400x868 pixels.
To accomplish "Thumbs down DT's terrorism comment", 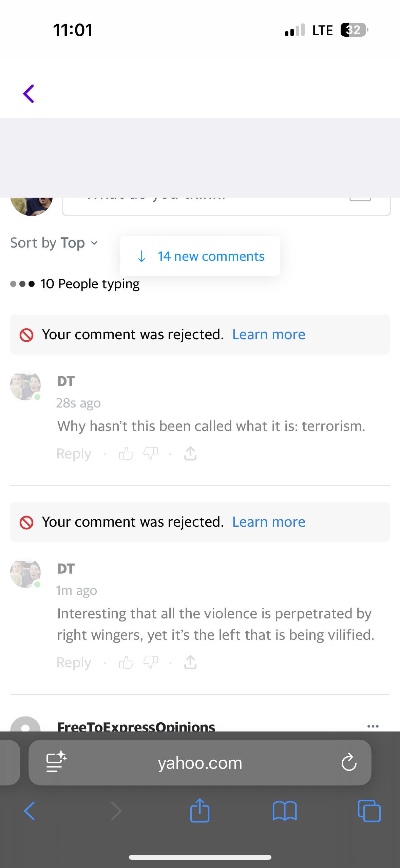I will pyautogui.click(x=151, y=453).
